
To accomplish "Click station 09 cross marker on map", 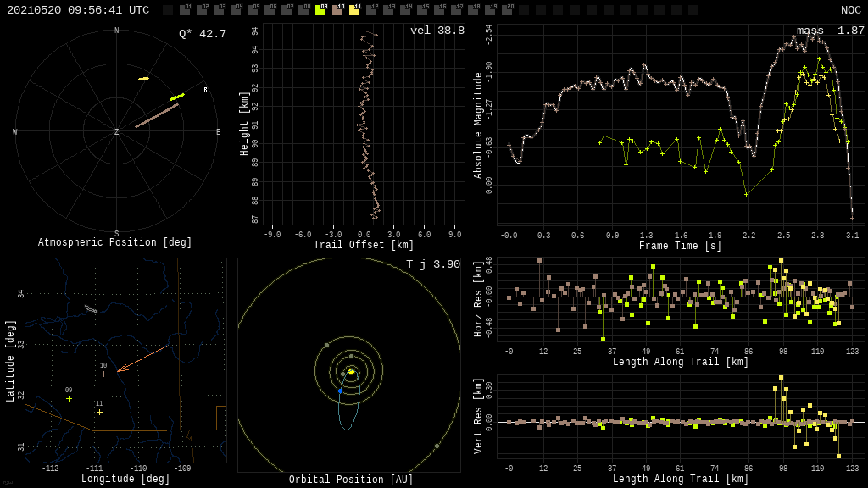I will 70,398.
